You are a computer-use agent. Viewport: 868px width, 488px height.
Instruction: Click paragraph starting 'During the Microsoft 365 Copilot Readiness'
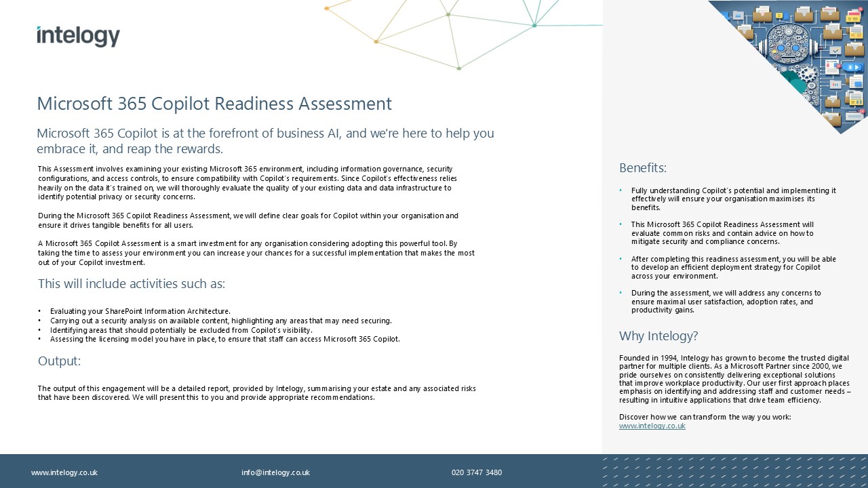point(248,220)
